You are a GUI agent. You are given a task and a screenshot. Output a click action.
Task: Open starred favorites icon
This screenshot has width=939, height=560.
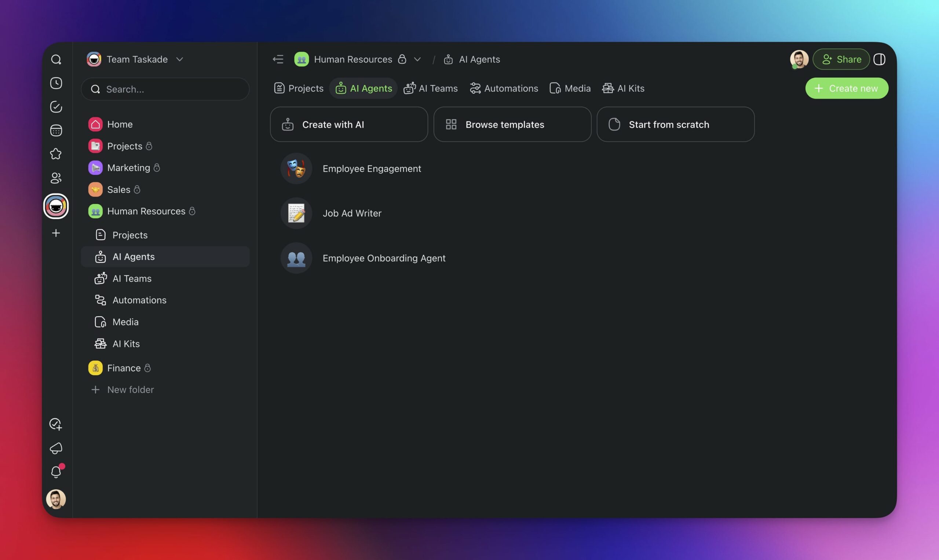[x=56, y=154]
